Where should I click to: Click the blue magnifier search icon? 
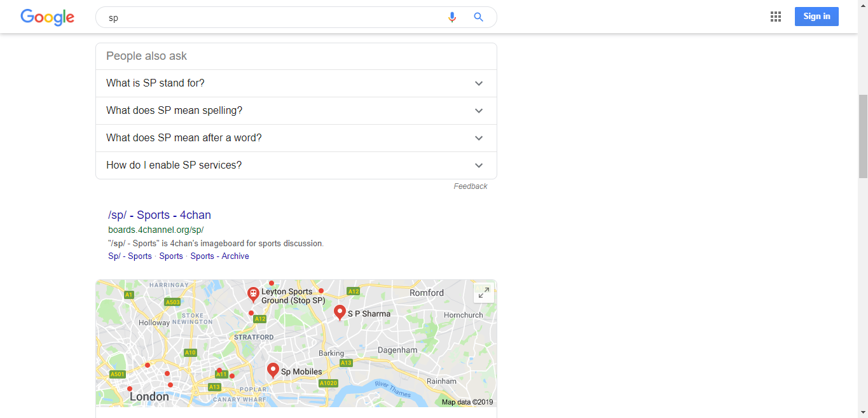tap(479, 17)
